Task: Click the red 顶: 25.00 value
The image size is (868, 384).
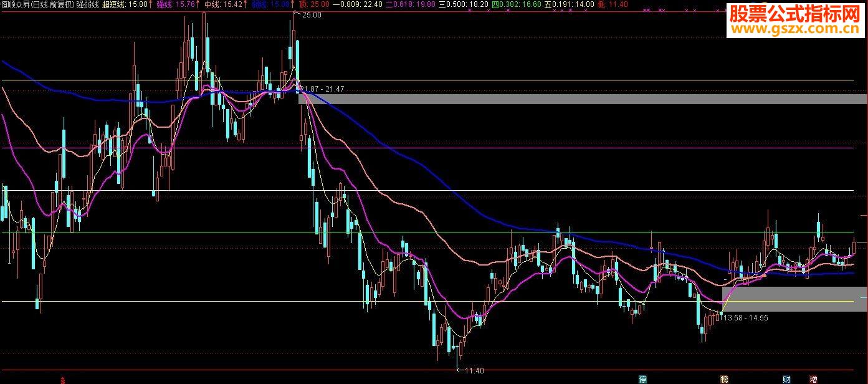Action: point(315,4)
